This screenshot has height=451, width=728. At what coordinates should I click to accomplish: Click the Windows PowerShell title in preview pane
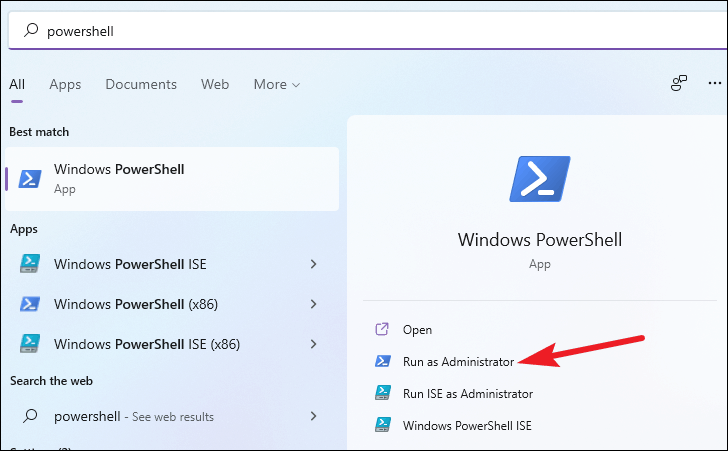coord(540,240)
